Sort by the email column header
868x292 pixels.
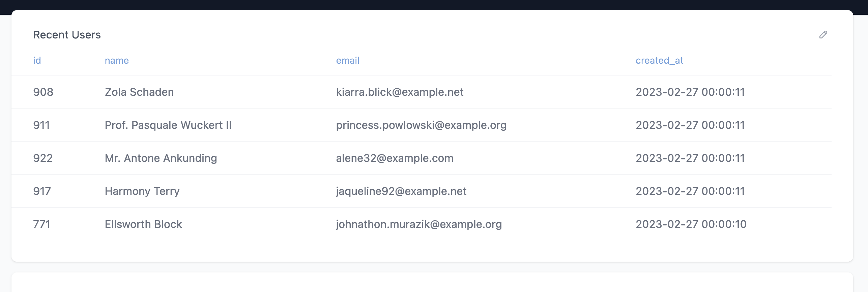348,60
